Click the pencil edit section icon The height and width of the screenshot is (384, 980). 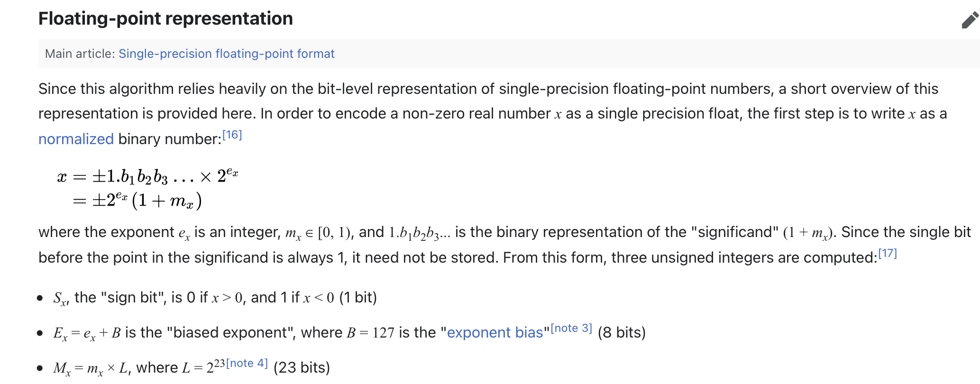point(970,20)
